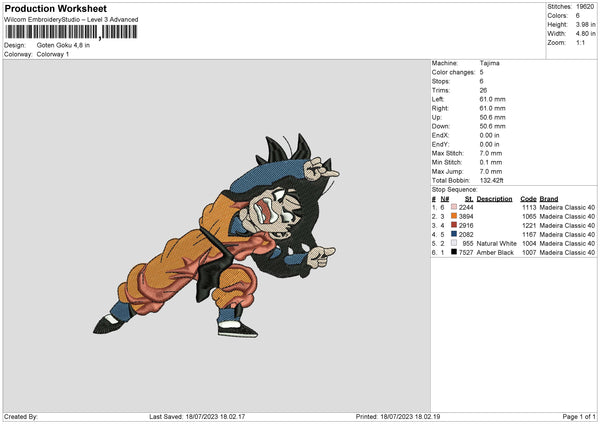This screenshot has height=424, width=600.
Task: Click the Goten Goku embroidery design preview
Action: point(216,236)
